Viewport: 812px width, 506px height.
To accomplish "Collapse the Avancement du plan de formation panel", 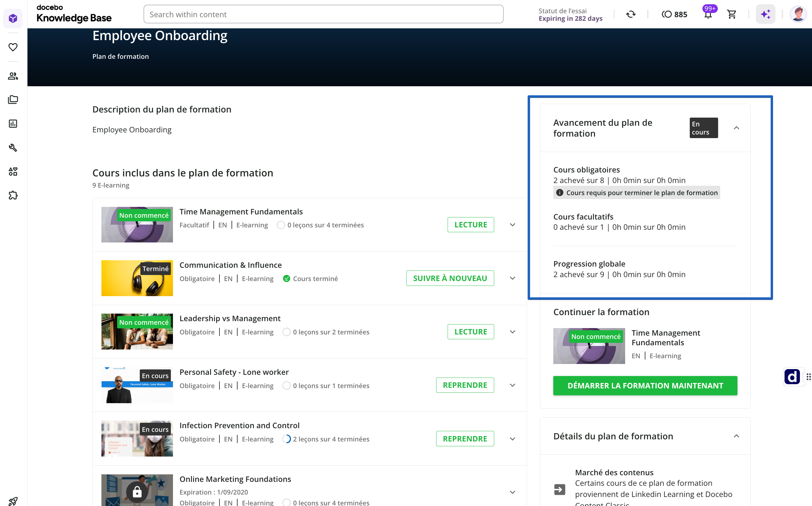I will coord(736,128).
